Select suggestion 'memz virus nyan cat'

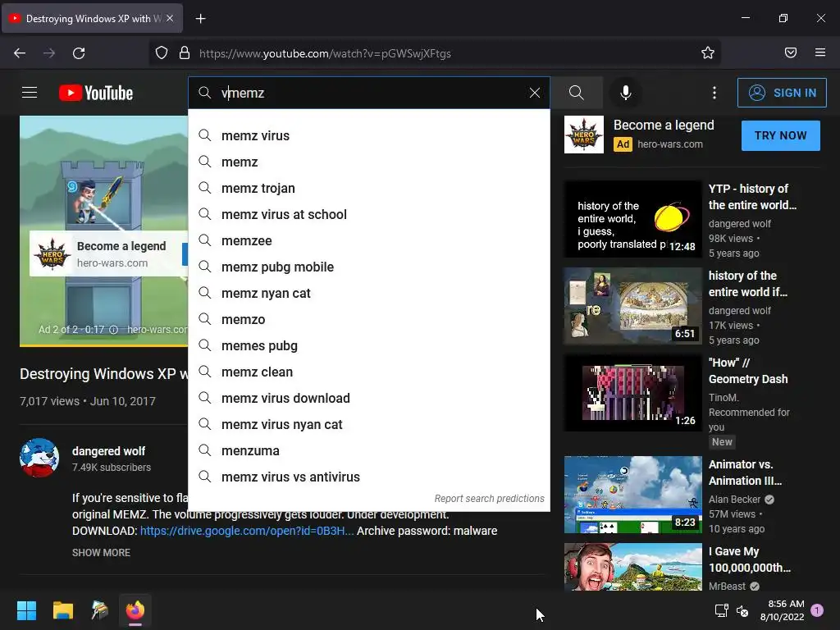point(368,424)
